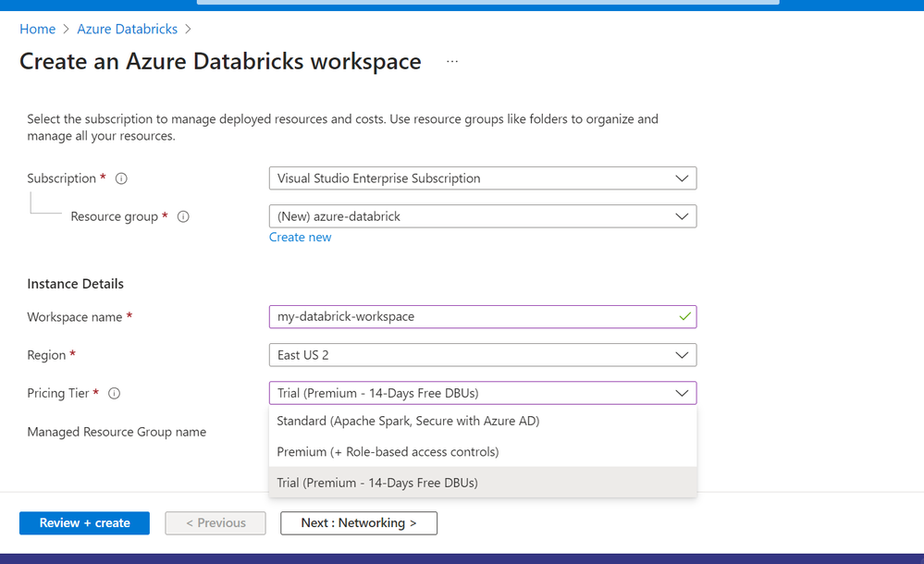Click the Managed Resource Group name label
Image resolution: width=924 pixels, height=564 pixels.
pos(117,432)
